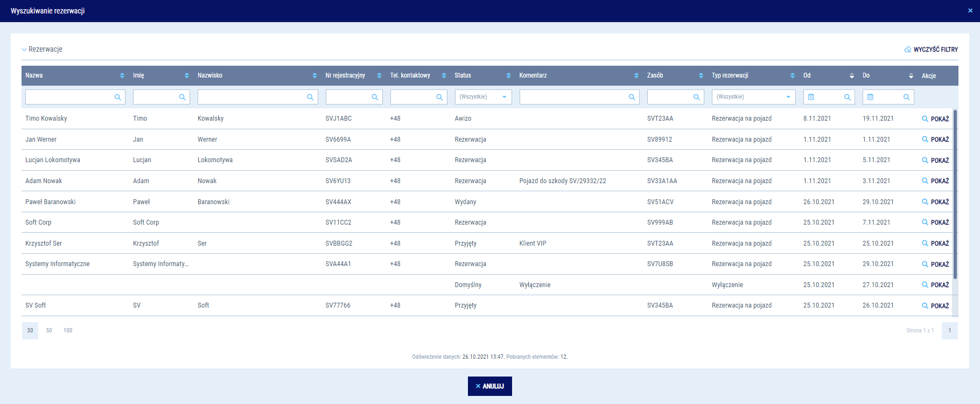
Task: Click the Imię filter input field
Action: (155, 97)
